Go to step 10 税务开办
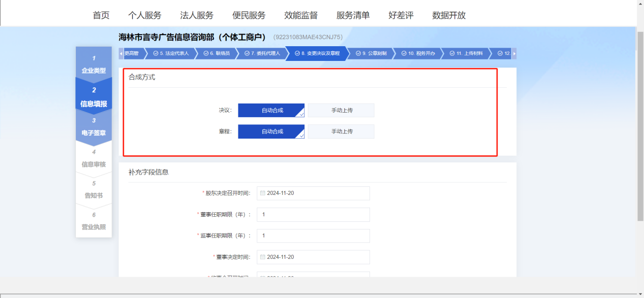Viewport: 644px width, 298px height. [x=418, y=53]
